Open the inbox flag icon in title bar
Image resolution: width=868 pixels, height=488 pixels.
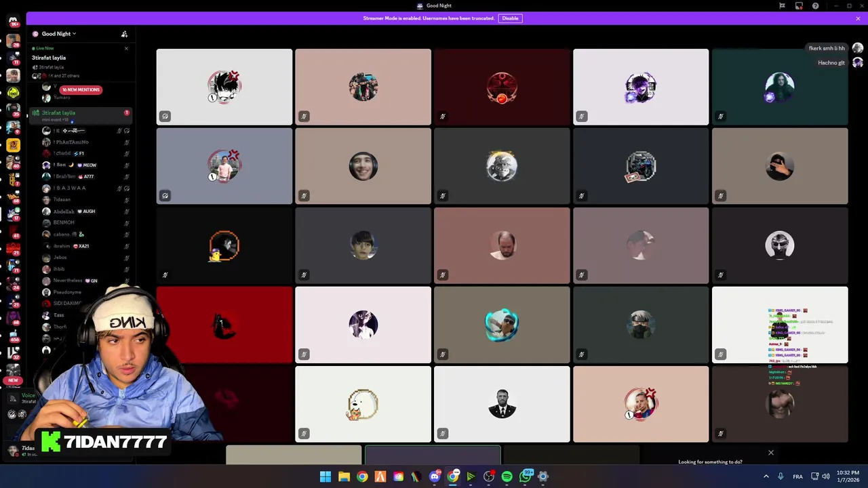click(782, 5)
